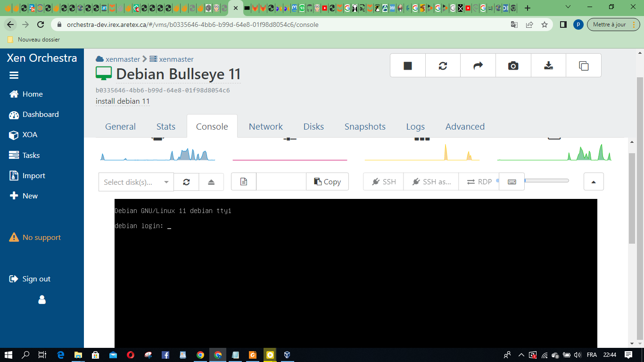Open the XOA sidebar entry

pyautogui.click(x=23, y=135)
